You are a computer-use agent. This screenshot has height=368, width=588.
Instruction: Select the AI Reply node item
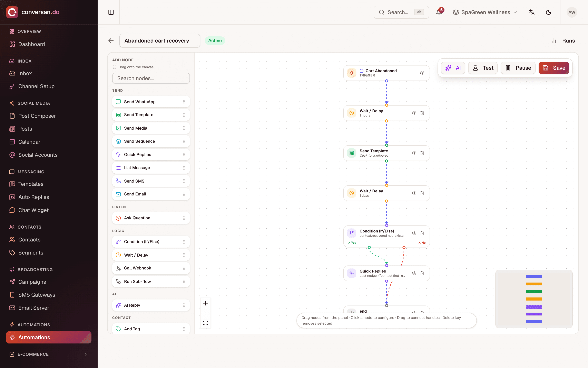point(151,305)
